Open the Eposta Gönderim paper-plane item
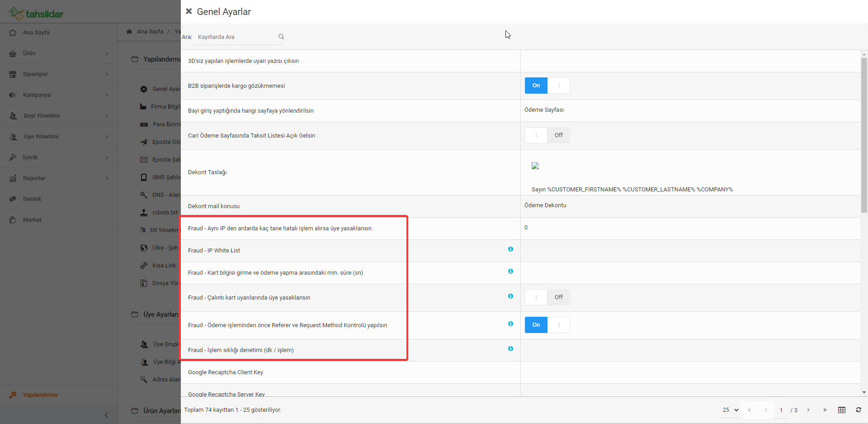 160,142
